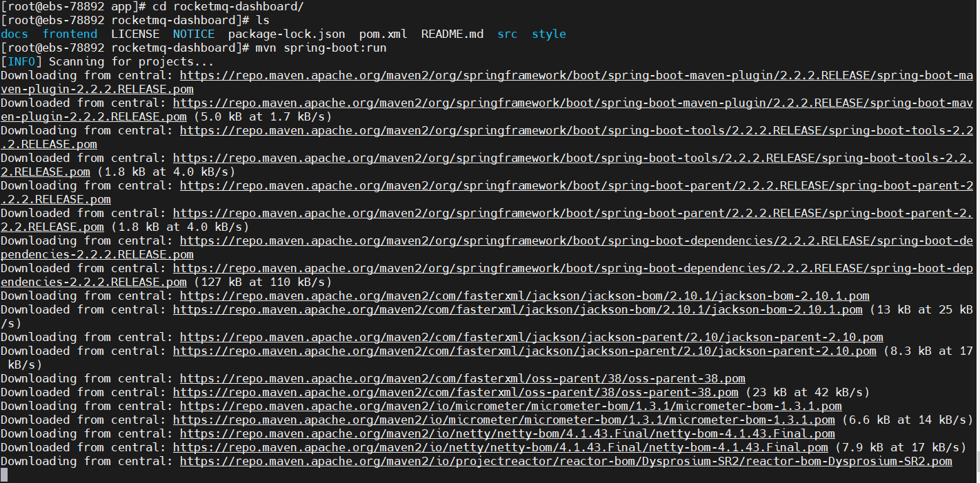Select the 'frontend' directory name
The height and width of the screenshot is (483, 980).
[x=70, y=34]
